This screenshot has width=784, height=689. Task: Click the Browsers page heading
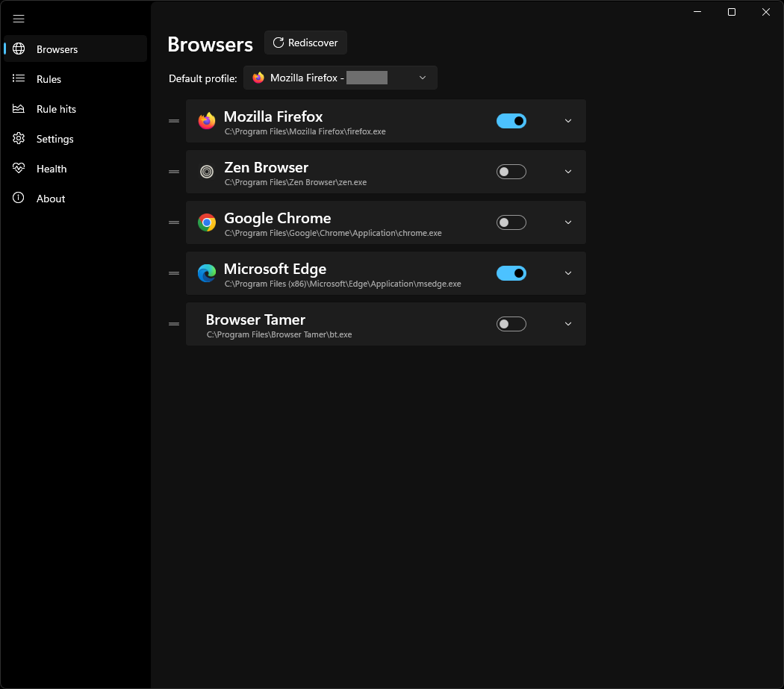click(210, 45)
